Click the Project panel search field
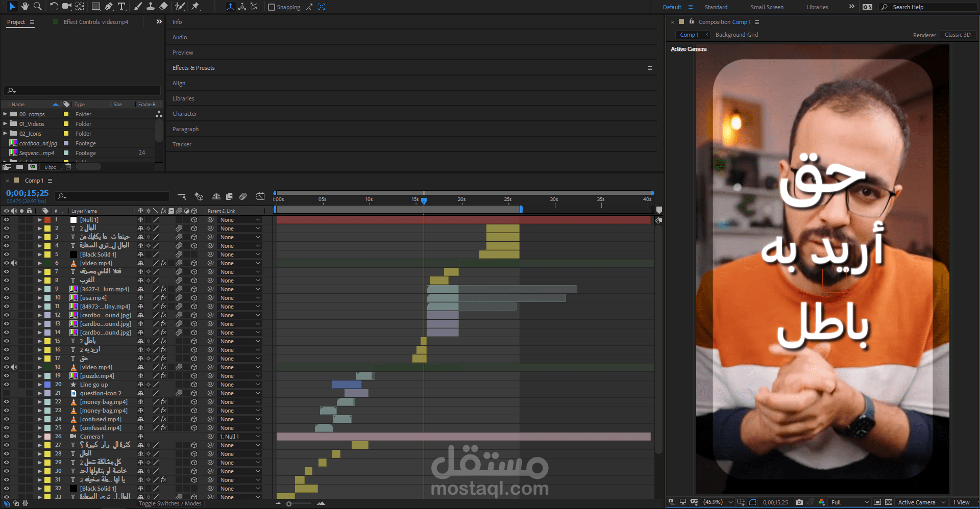The image size is (980, 509). pos(82,91)
